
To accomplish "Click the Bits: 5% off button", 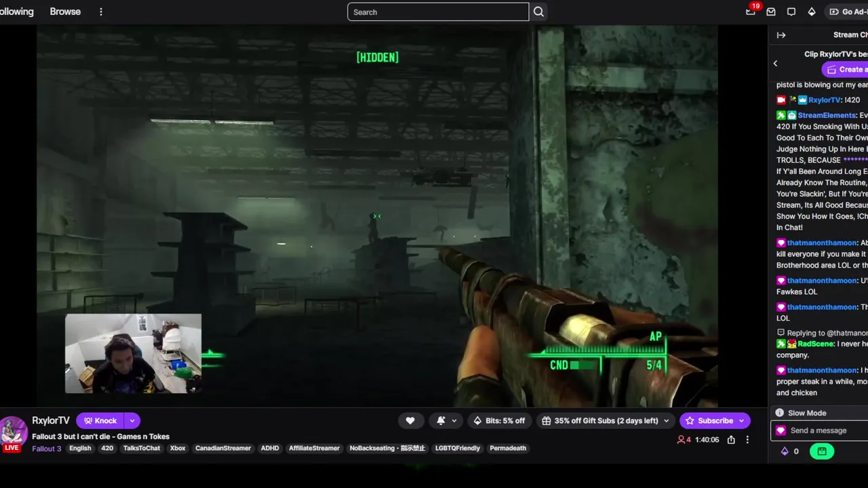I will [x=498, y=421].
